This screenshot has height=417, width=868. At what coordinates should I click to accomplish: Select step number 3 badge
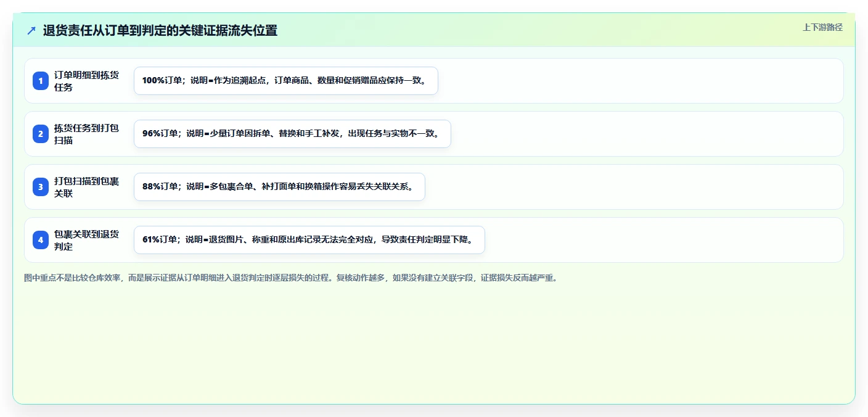[41, 187]
